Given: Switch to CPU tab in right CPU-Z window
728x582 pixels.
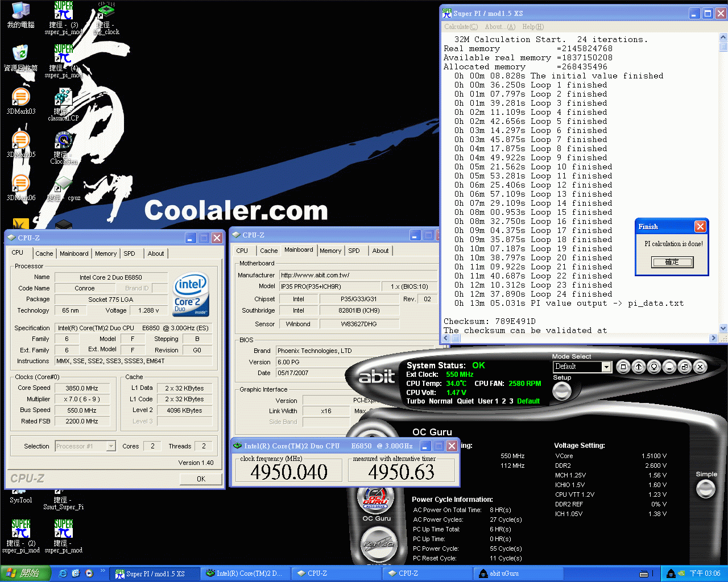Looking at the screenshot, I should (242, 251).
